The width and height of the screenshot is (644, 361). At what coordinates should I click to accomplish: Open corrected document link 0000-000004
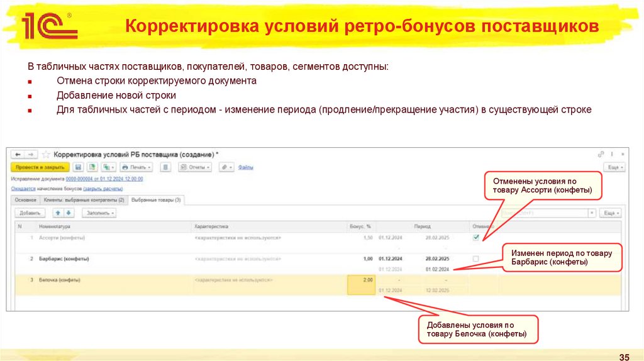(104, 179)
